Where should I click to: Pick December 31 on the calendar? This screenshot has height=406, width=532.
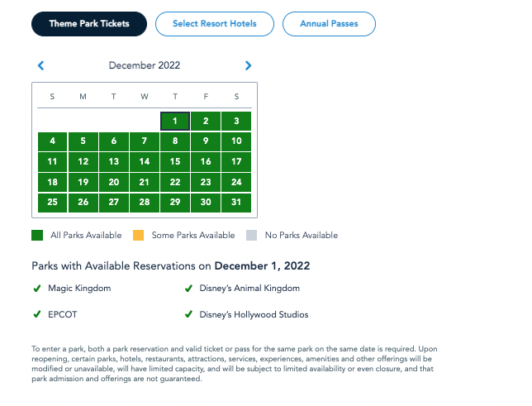[236, 202]
